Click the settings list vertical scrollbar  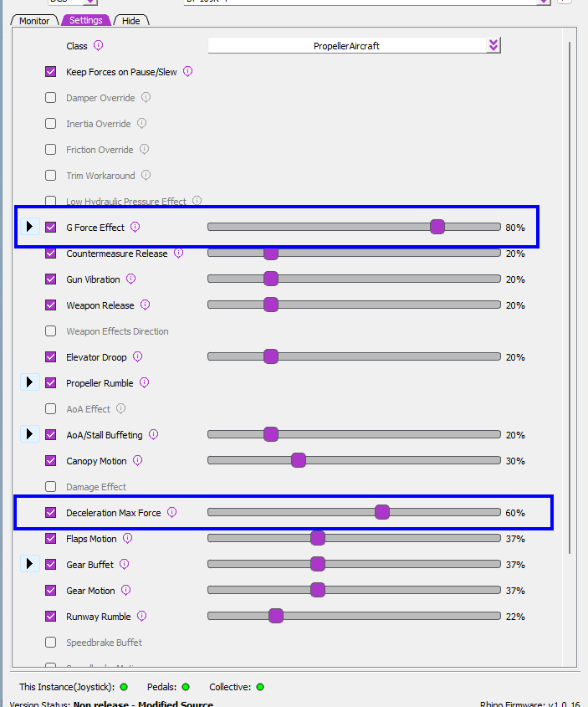click(570, 293)
